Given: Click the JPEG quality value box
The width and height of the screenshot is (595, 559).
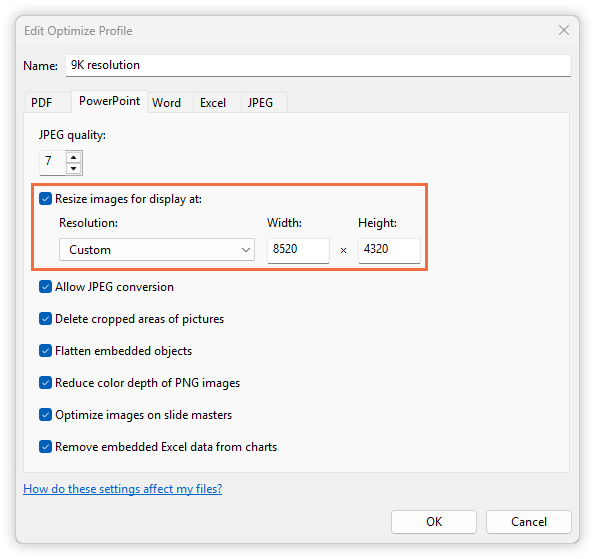Looking at the screenshot, I should pyautogui.click(x=53, y=162).
